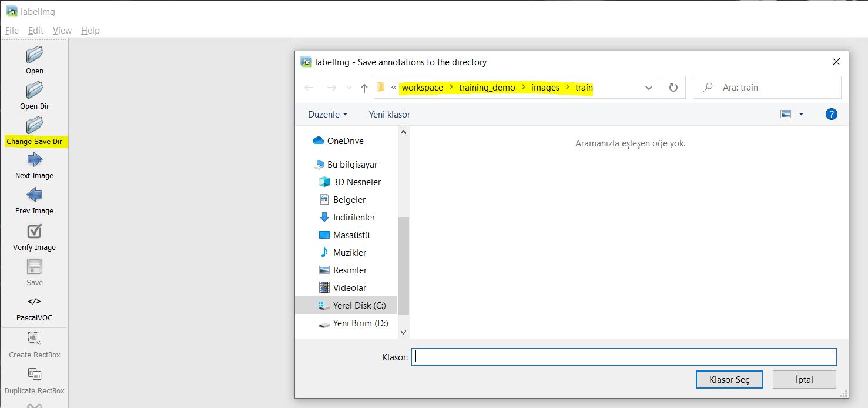
Task: Open the View menu
Action: pyautogui.click(x=62, y=30)
